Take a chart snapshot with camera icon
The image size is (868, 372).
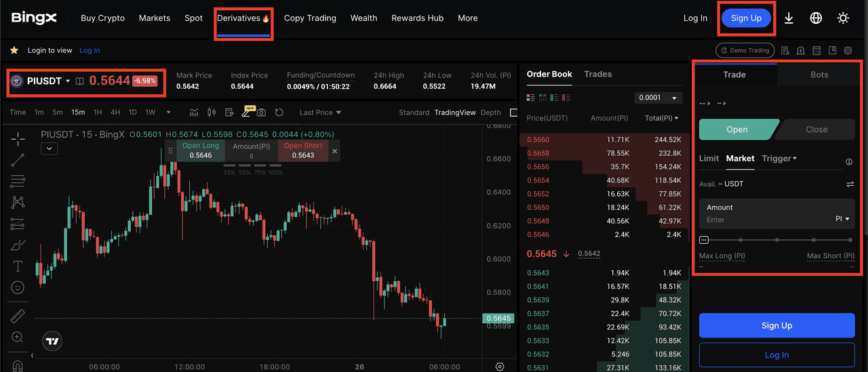tap(261, 112)
